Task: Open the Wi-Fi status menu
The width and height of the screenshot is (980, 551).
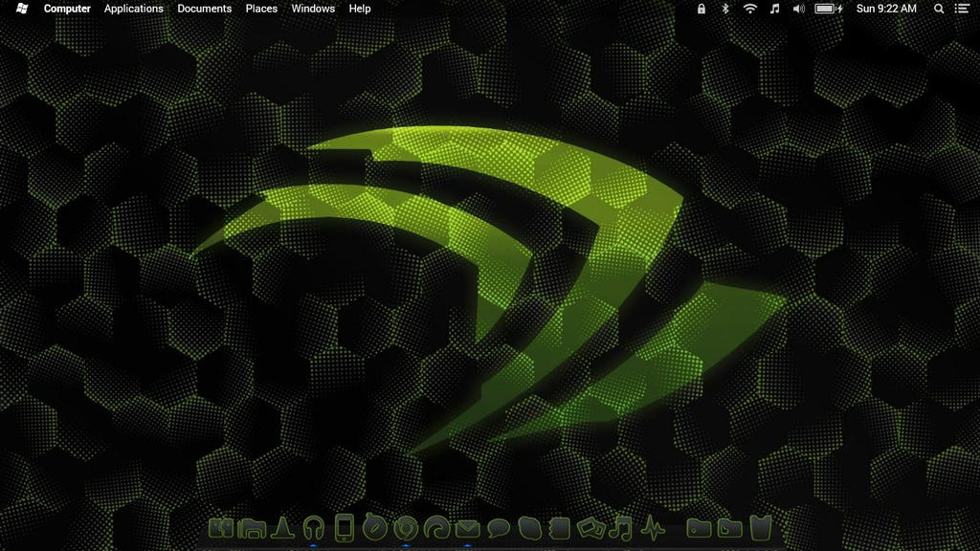Action: point(750,9)
